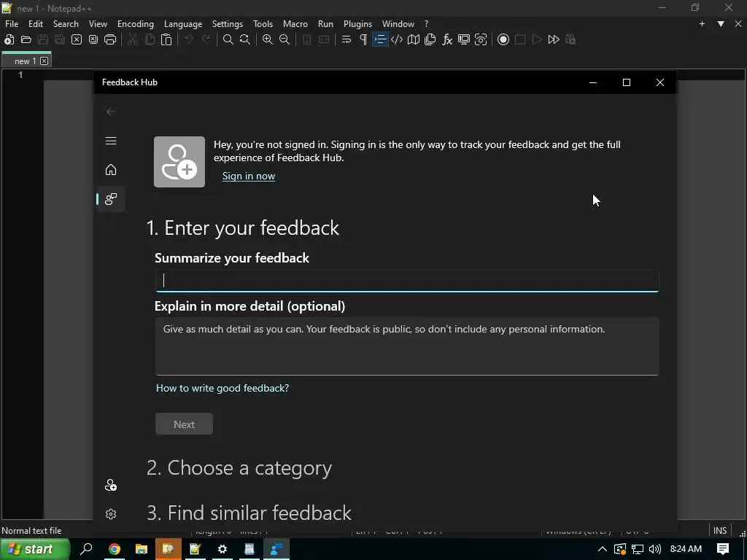
Task: Open user defined language icon
Action: pyautogui.click(x=397, y=39)
